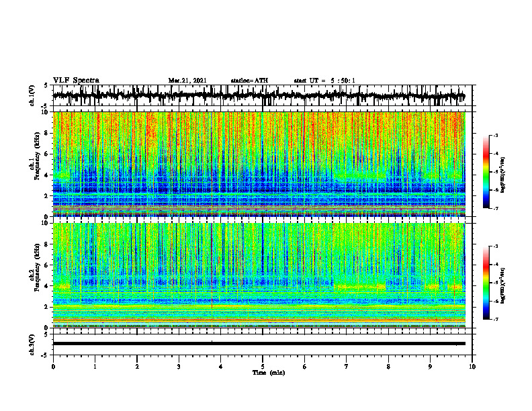Click time axis tick label "4"
Viewport: 532px width, 411px height.
pos(221,367)
